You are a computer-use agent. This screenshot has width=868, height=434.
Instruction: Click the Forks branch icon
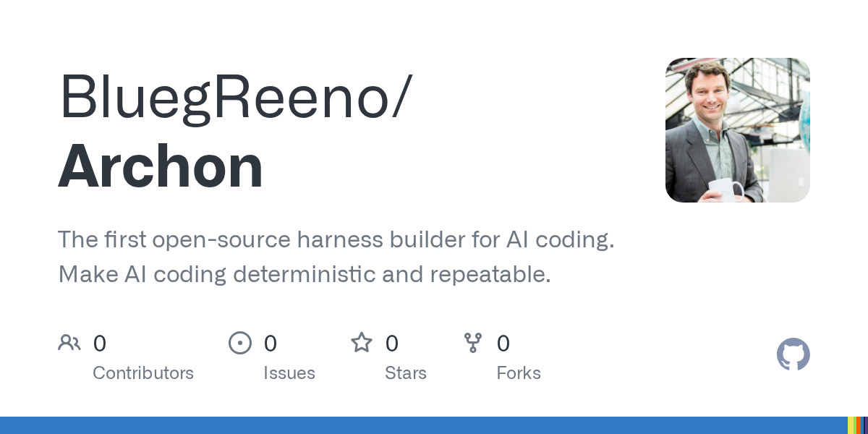click(x=473, y=343)
